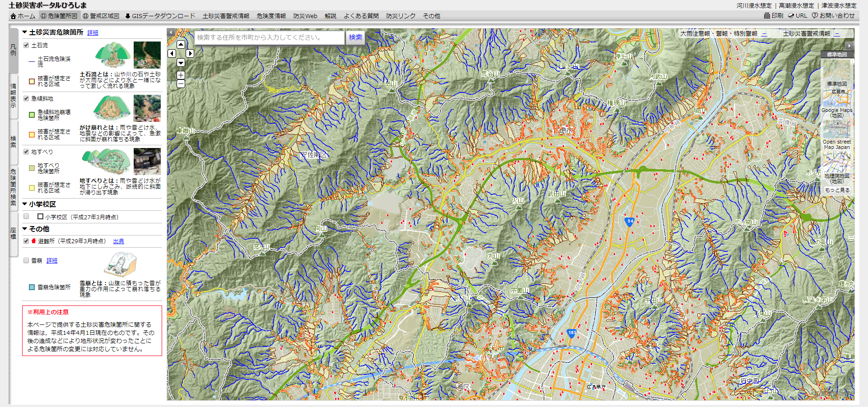Enable the 小学校区 checkbox
This screenshot has height=407, width=868.
[26, 217]
